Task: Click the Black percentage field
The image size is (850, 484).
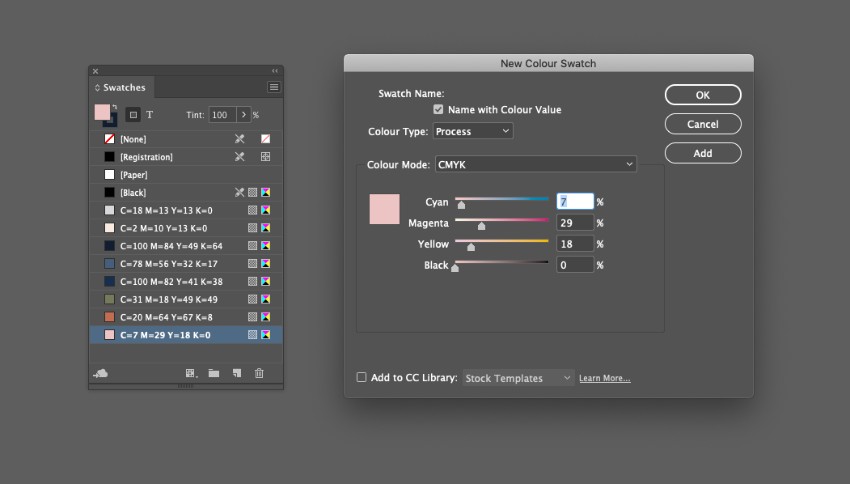Action: click(x=575, y=265)
